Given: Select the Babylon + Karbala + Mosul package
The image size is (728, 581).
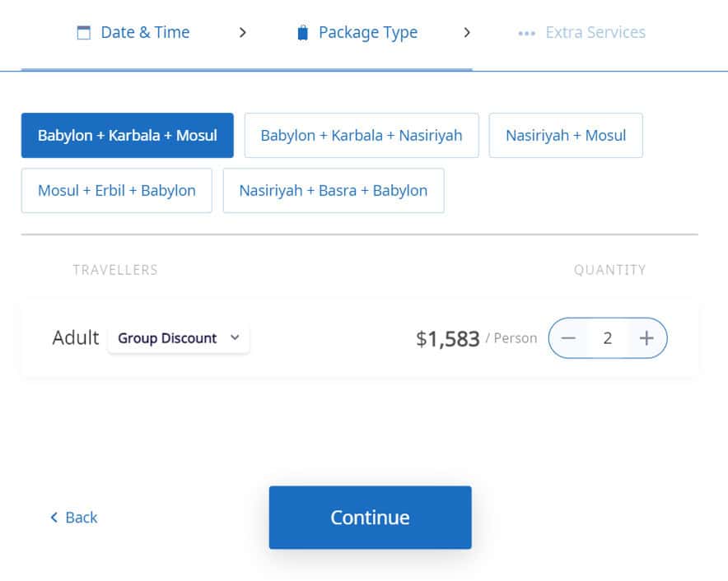Looking at the screenshot, I should click(127, 135).
